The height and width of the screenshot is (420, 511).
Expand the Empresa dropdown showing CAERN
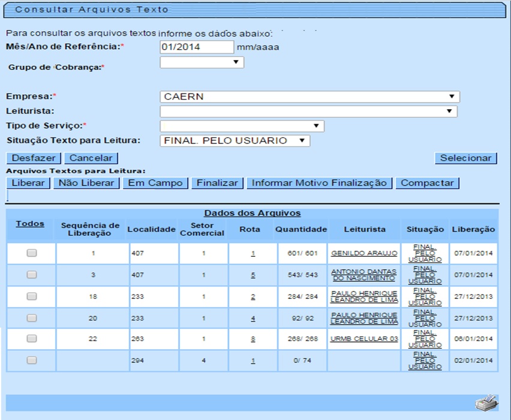coord(309,97)
